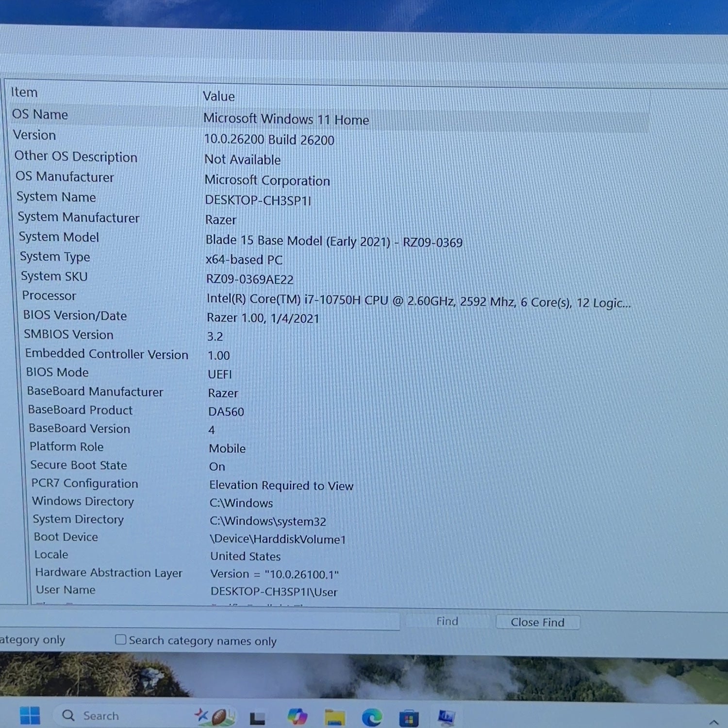Open the football search highlight icon
The height and width of the screenshot is (728, 728).
215,716
